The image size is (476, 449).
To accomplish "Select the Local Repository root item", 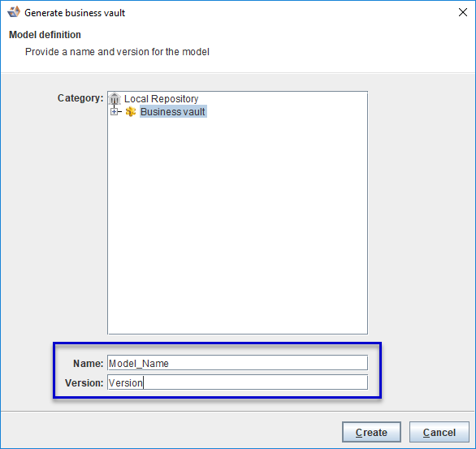I will (x=161, y=98).
